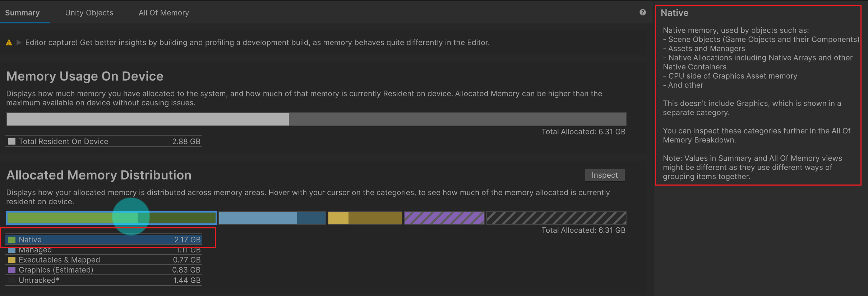Image resolution: width=868 pixels, height=296 pixels.
Task: Click the gray striped Untracked bar segment
Action: [x=556, y=218]
